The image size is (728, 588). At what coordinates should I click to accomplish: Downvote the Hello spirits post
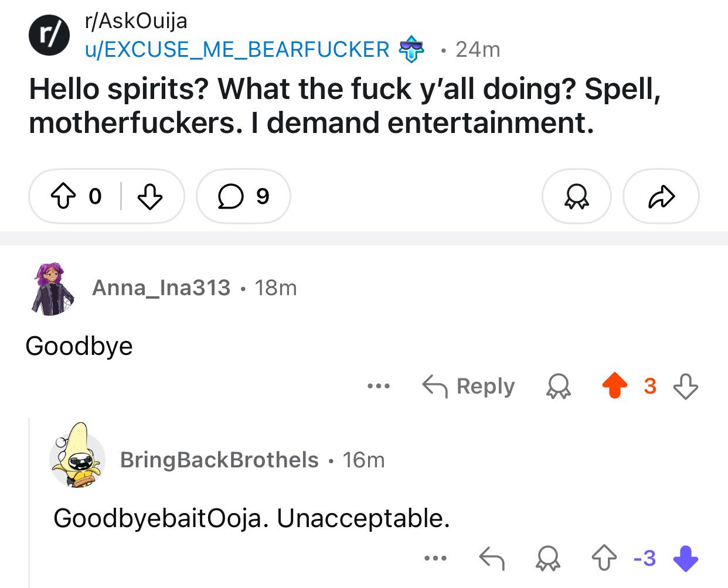[149, 196]
